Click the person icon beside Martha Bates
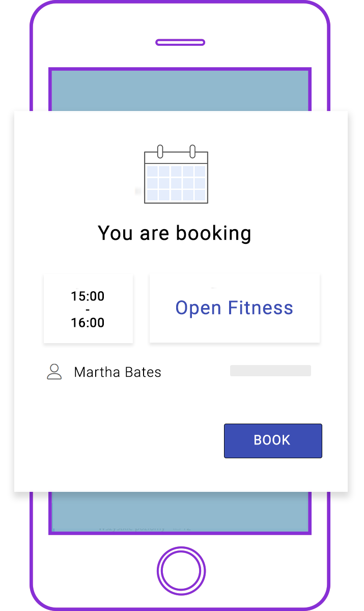Viewport: 364px width, 611px height. [54, 372]
